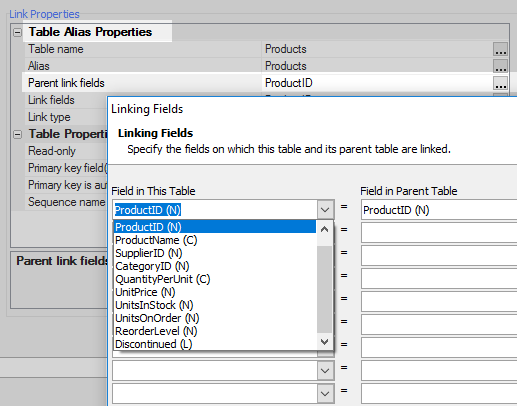Open ellipsis button for Parent link fields
Image resolution: width=517 pixels, height=406 pixels.
(x=500, y=83)
